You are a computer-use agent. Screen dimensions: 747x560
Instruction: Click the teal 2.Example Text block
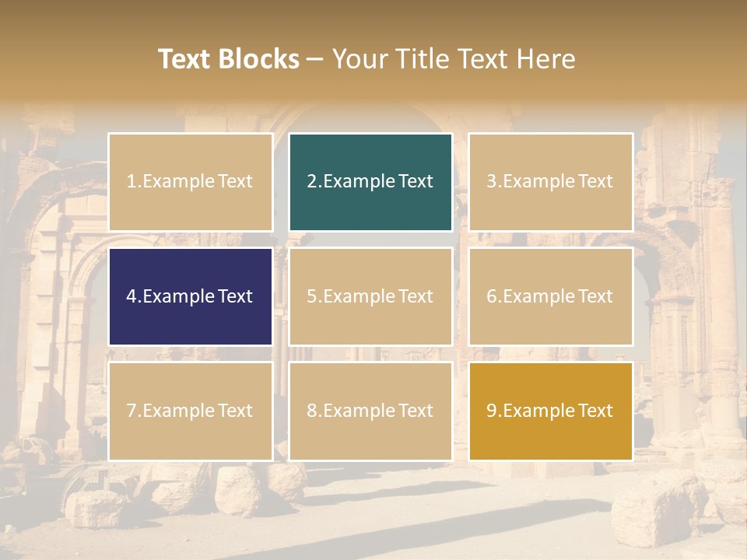tap(370, 181)
